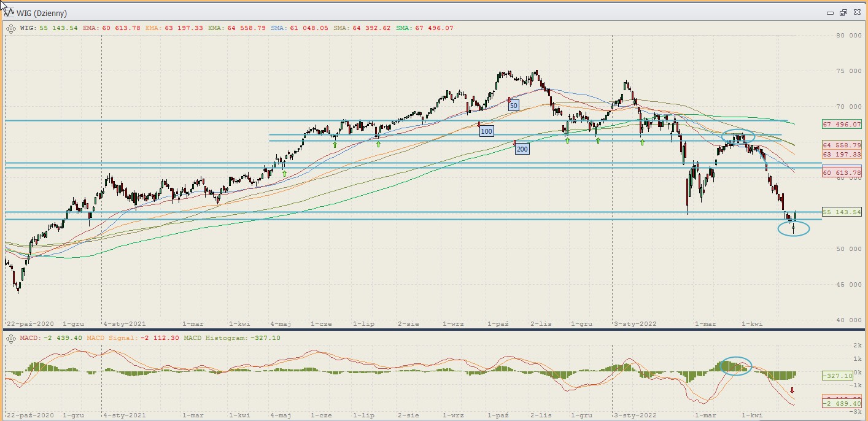Screen dimensions: 868x421
Task: Select the moving average marker labeled 200
Action: (x=522, y=149)
